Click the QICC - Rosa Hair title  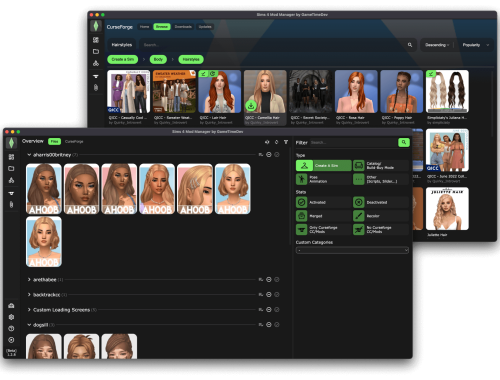click(350, 118)
